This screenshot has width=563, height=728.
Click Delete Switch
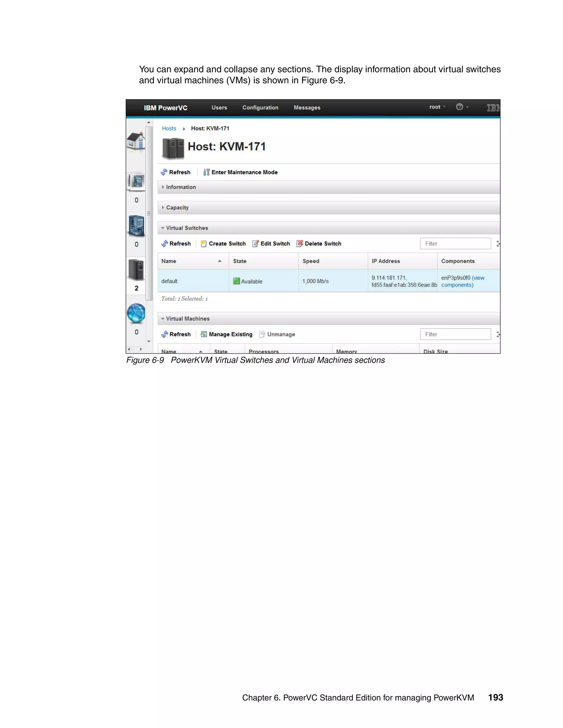[x=319, y=244]
